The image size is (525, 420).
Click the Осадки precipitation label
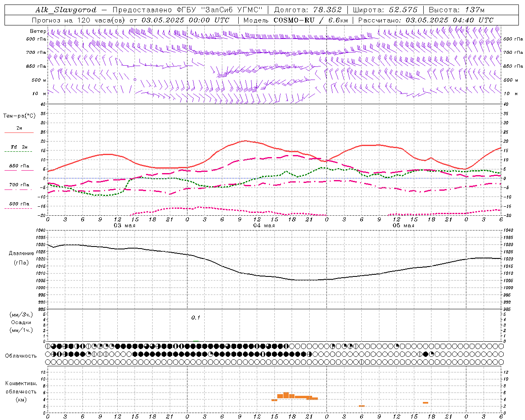[x=21, y=322]
